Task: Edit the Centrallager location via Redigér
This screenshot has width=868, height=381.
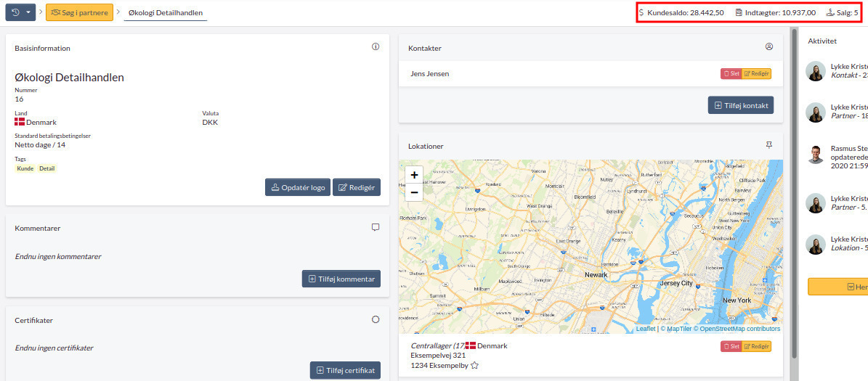Action: (x=756, y=346)
